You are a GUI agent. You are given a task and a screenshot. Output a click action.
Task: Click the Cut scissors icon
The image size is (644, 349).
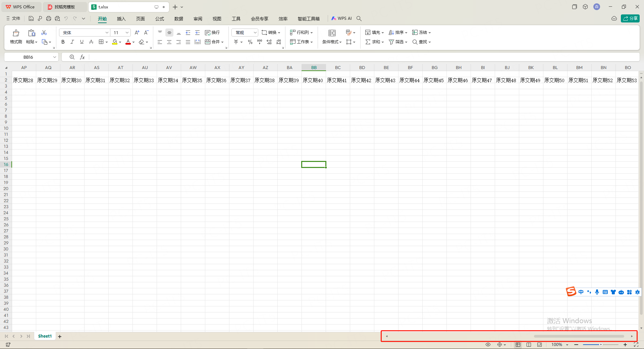pyautogui.click(x=44, y=33)
